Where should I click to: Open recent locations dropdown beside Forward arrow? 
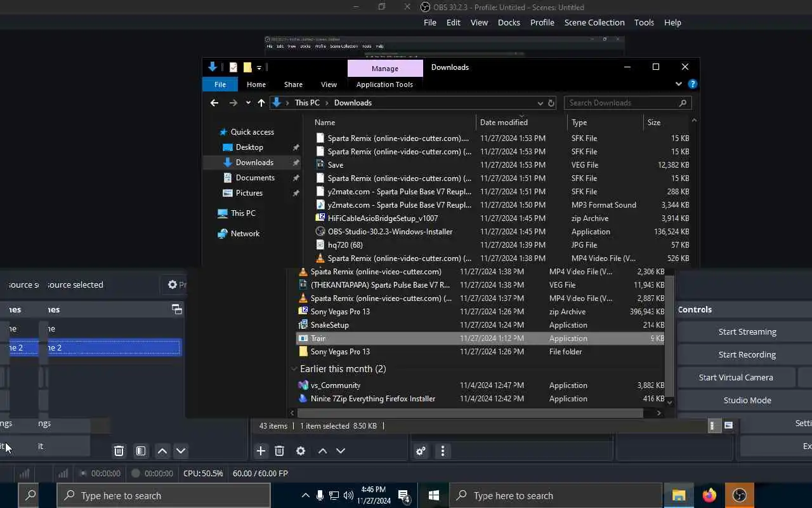[248, 103]
